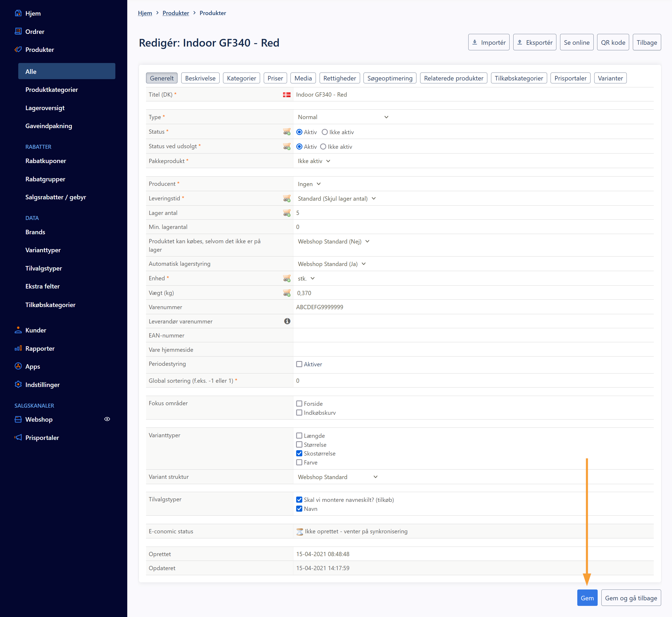Click the bulk edit icon in Lager antal row
672x617 pixels.
coord(287,213)
